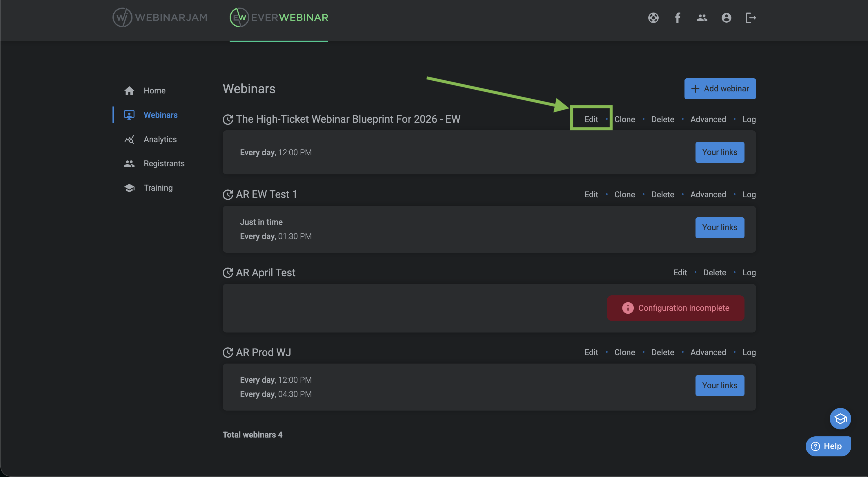Open Your links for AR Prod WJ

tap(719, 385)
